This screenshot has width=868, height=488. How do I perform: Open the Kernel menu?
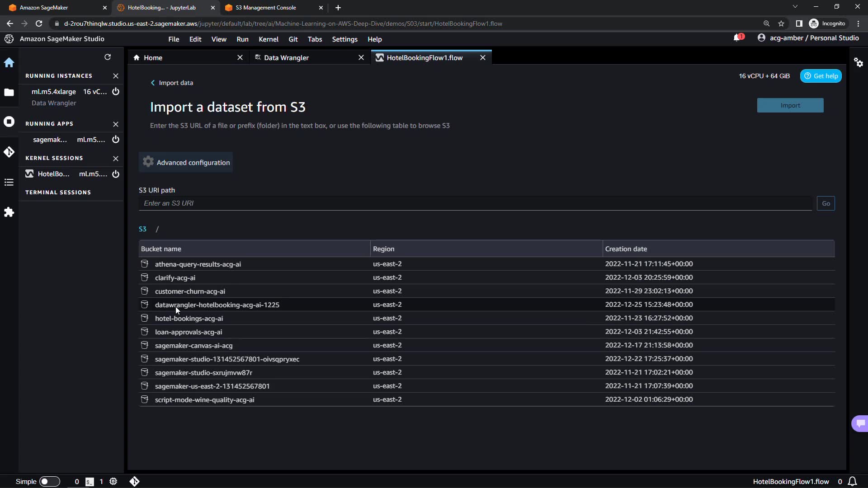(x=268, y=39)
